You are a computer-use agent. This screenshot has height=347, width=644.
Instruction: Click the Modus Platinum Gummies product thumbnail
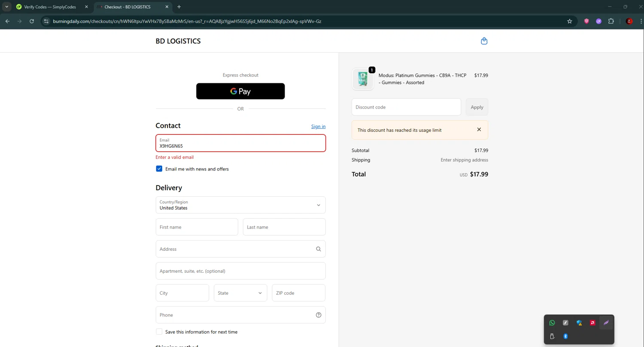point(363,79)
